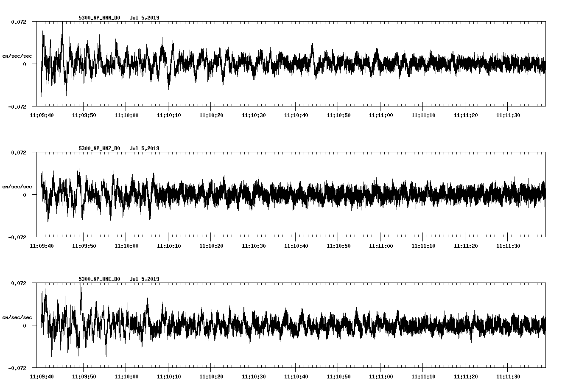Click 11:10:30 tick label on HNN plot

point(253,115)
